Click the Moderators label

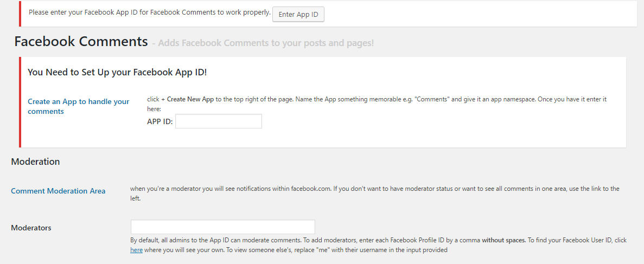31,228
